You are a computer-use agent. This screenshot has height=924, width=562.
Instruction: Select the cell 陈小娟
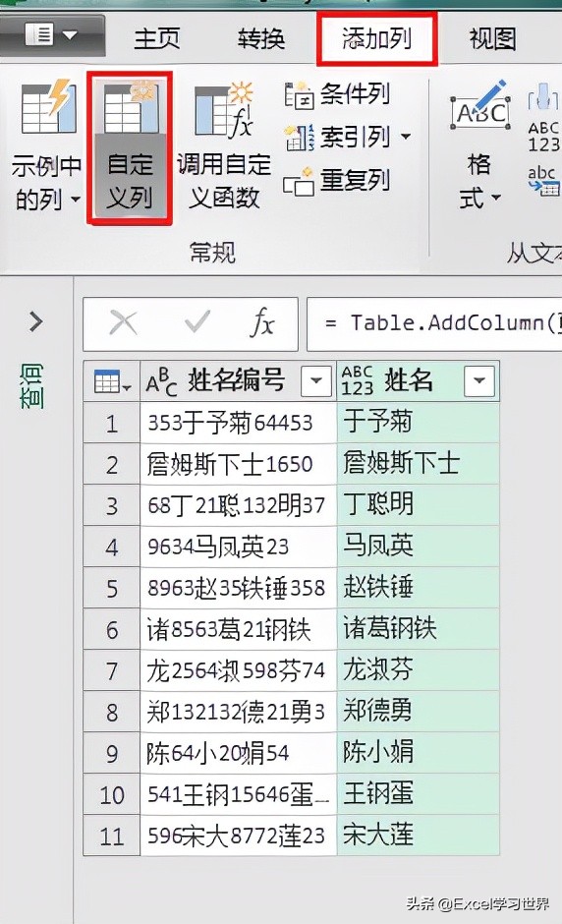click(418, 753)
